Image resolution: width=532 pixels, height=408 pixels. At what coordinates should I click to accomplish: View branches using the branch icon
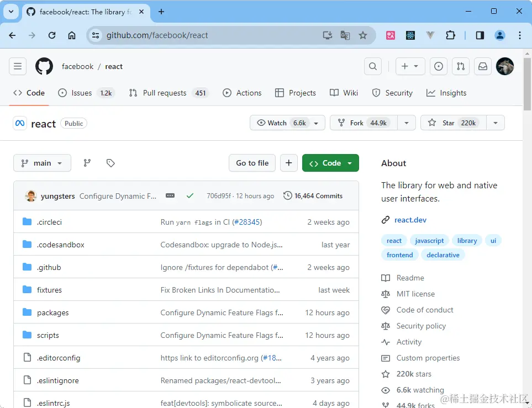point(87,163)
